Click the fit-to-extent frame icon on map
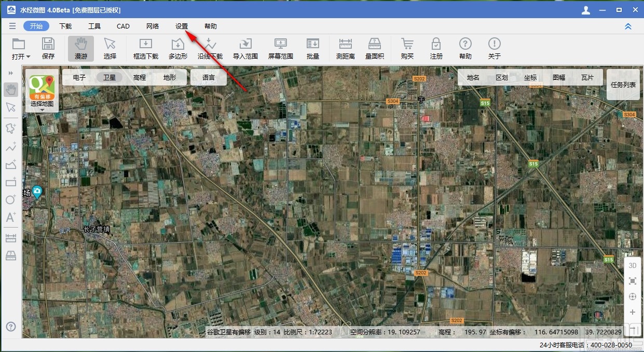Screen dimensions: 644x352 click(x=633, y=281)
